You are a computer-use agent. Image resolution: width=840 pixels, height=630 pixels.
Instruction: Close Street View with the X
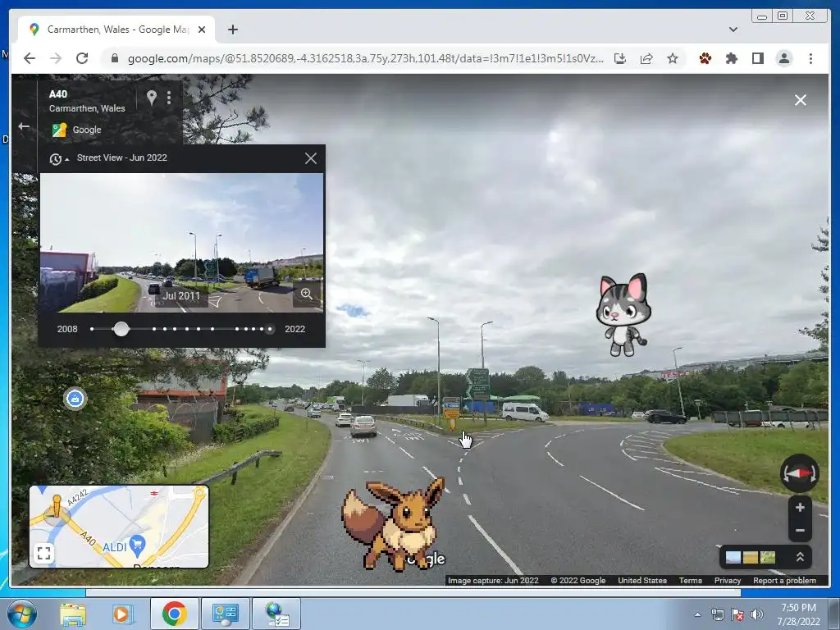[801, 100]
